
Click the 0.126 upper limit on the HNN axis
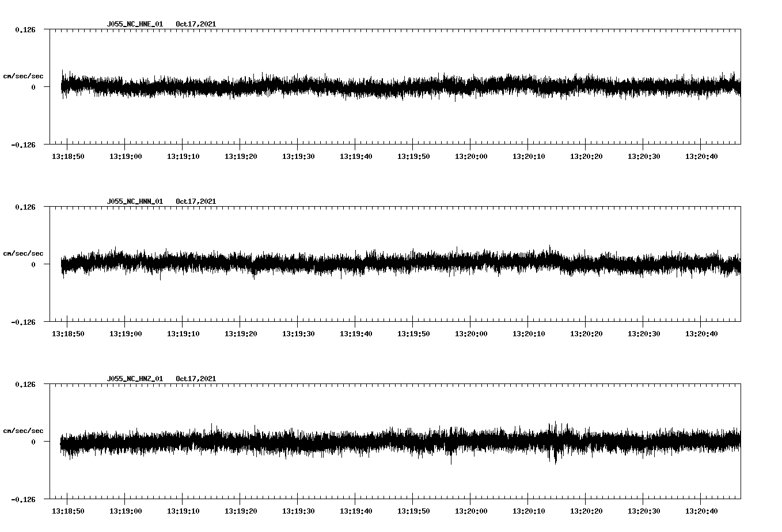[25, 207]
